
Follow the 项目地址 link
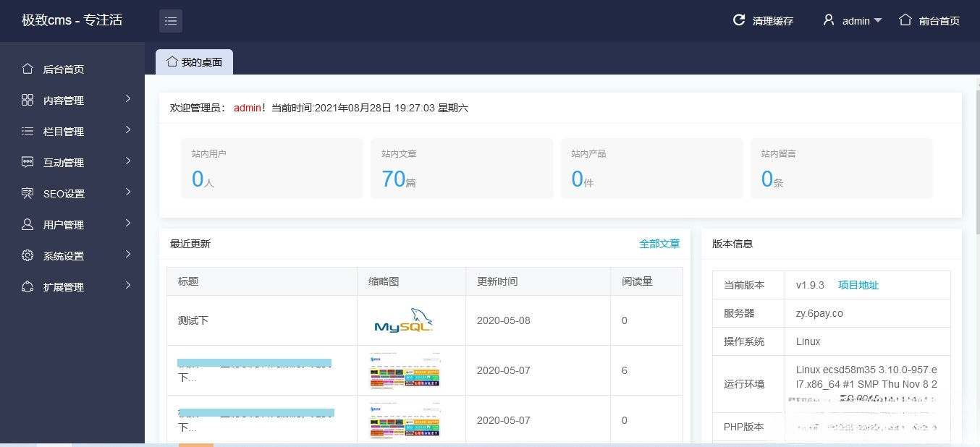(858, 284)
